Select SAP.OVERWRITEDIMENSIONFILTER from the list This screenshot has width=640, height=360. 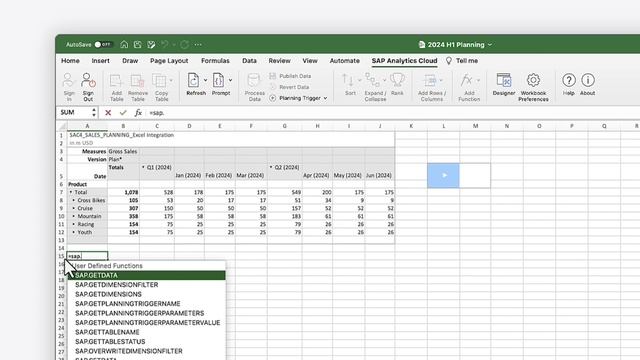coord(147,351)
